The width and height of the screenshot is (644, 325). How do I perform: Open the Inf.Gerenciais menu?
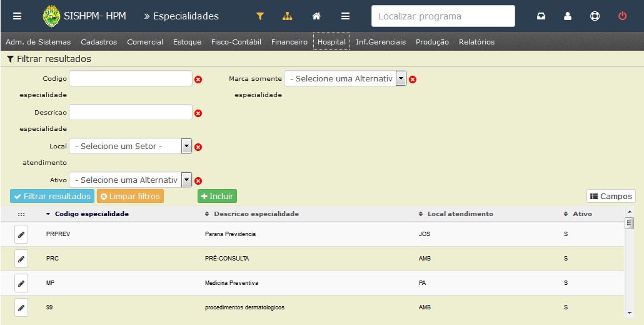(381, 42)
